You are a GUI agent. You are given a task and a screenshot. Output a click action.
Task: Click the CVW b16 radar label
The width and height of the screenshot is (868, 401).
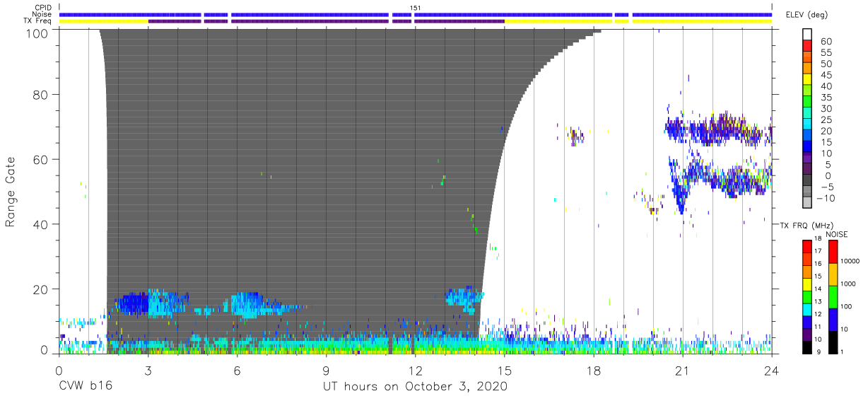(x=86, y=387)
